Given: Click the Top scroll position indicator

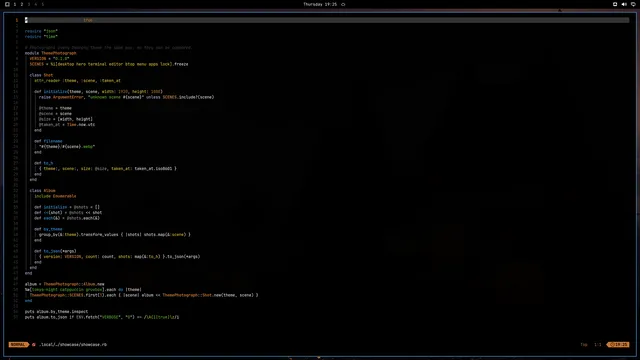Looking at the screenshot, I should (584, 344).
